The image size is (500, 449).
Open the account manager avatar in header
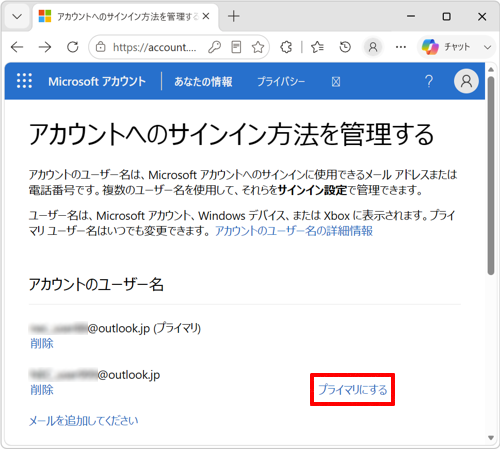click(466, 81)
